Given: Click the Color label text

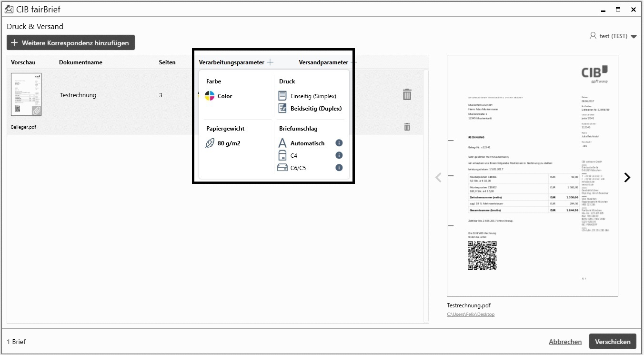Looking at the screenshot, I should pyautogui.click(x=225, y=96).
